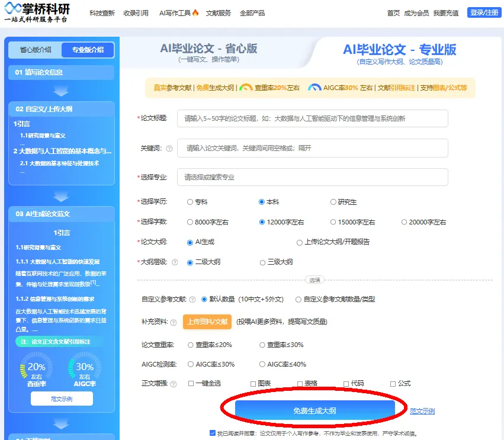Click the help icon beside 补充资料
This screenshot has height=440, width=504.
172,322
